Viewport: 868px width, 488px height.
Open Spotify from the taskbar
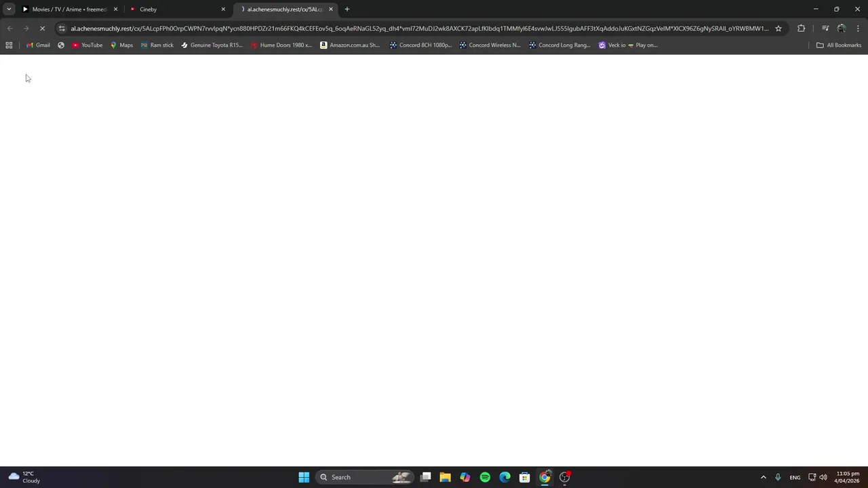485,477
